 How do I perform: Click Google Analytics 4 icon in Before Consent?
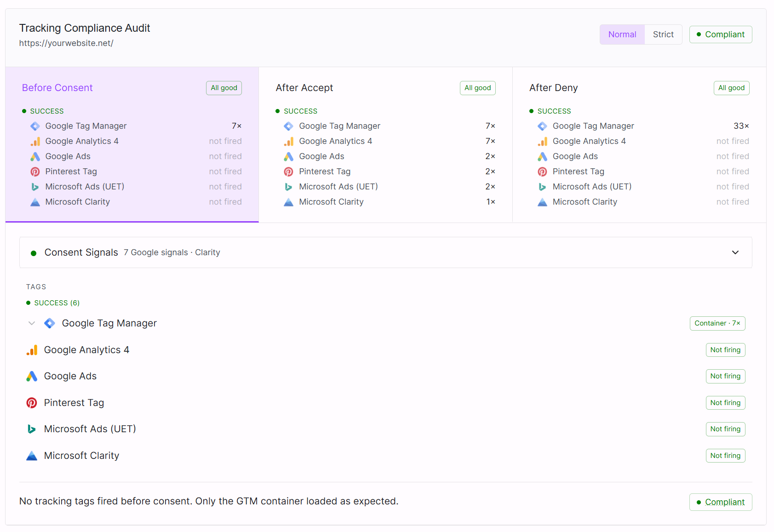(35, 141)
